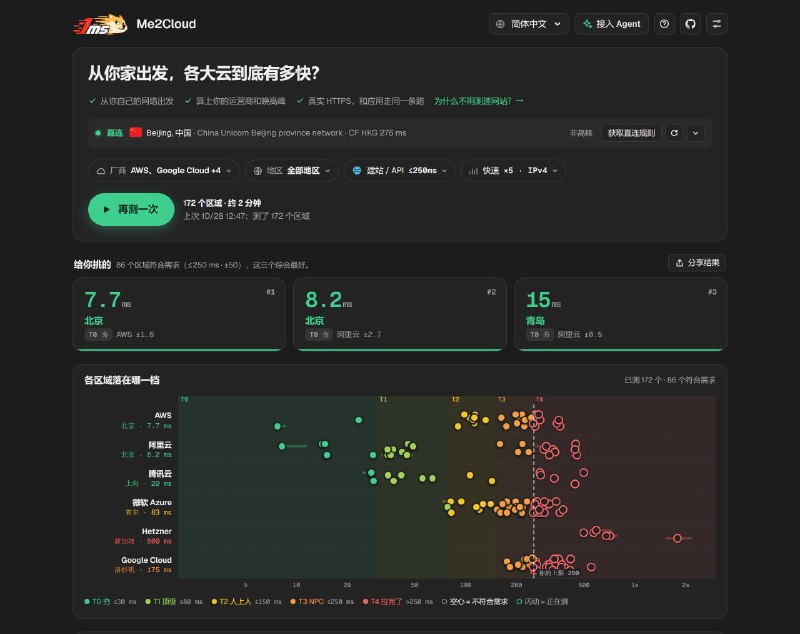800x634 pixels.
Task: Click the 阿里云 row label in the chart
Action: (160, 445)
